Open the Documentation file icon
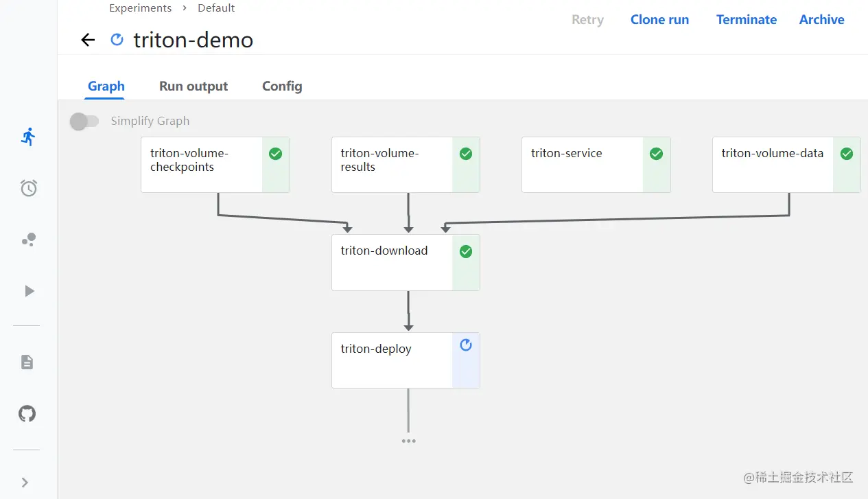The image size is (868, 499). [x=27, y=362]
